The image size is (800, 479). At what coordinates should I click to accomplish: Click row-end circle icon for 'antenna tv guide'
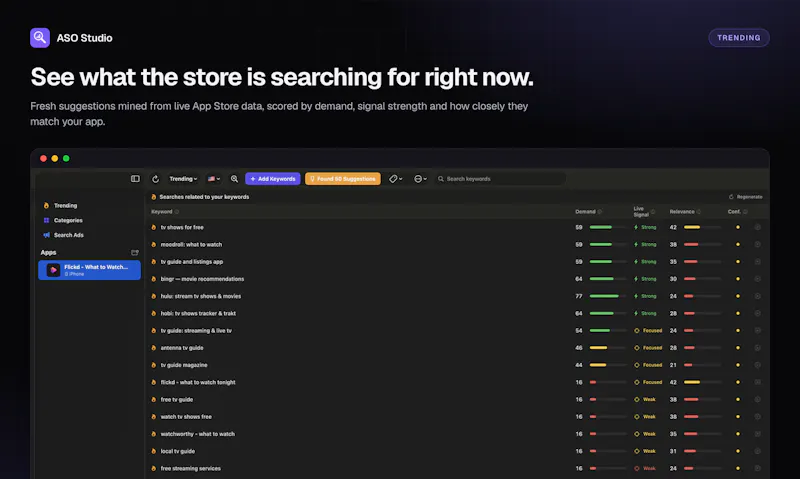[758, 348]
